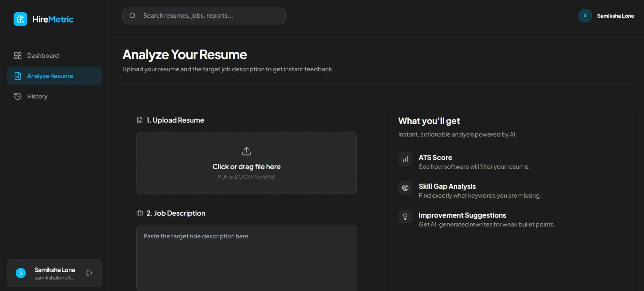This screenshot has height=291, width=644.
Task: Click the '2. Job Description' label
Action: pos(176,213)
